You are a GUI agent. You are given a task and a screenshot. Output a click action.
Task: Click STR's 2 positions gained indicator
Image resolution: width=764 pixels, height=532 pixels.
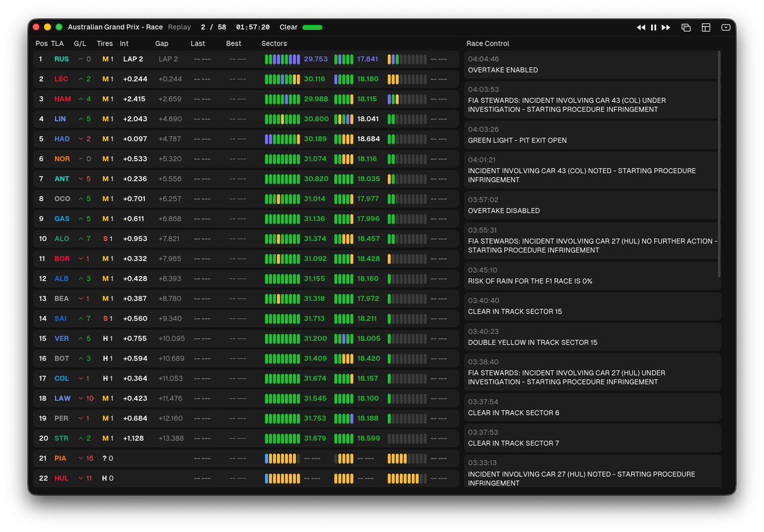tap(84, 438)
